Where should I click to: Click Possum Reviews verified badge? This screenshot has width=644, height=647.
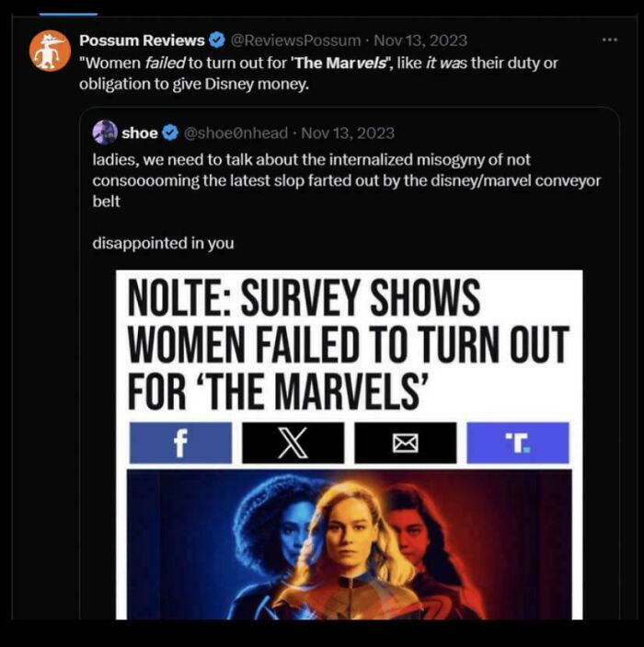pyautogui.click(x=217, y=40)
